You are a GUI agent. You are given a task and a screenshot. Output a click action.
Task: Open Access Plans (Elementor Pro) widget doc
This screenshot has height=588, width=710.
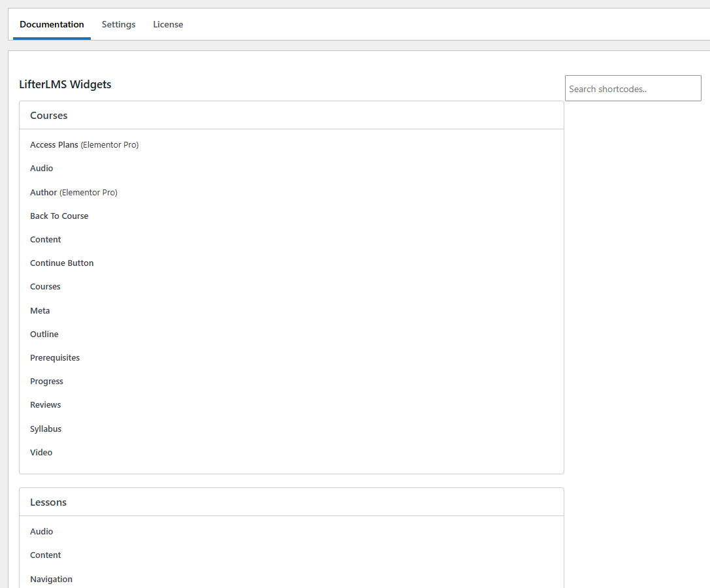[x=84, y=145]
